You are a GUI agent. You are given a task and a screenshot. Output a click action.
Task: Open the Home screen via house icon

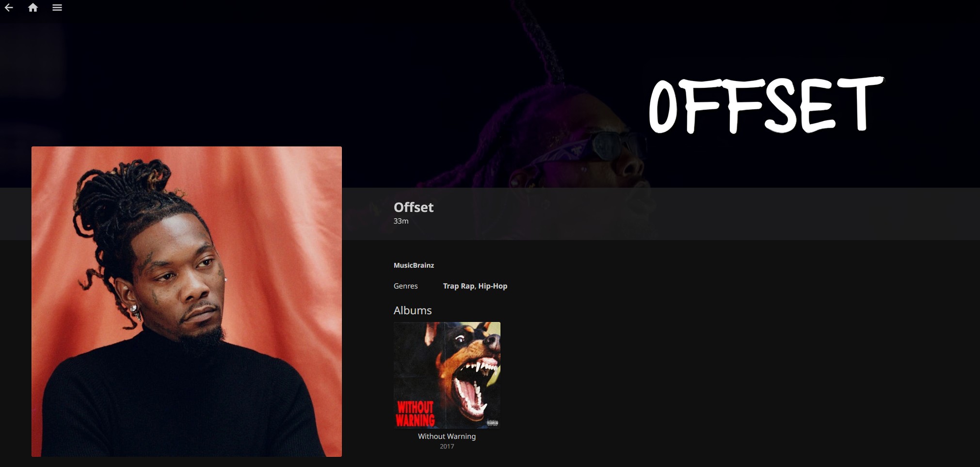(x=33, y=8)
